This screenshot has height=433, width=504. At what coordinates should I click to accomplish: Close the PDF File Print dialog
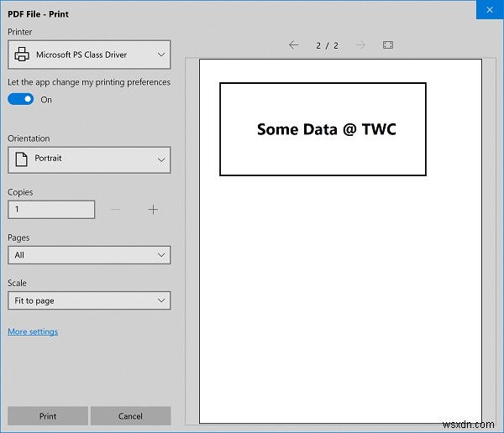pos(490,10)
